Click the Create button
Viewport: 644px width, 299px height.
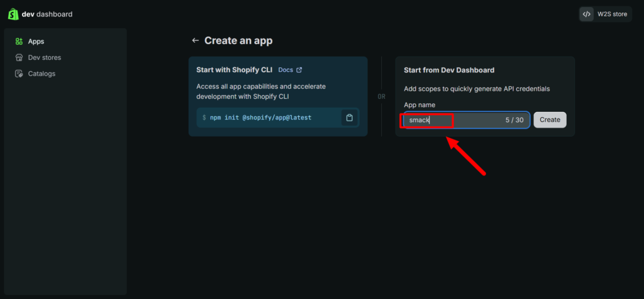pyautogui.click(x=550, y=120)
